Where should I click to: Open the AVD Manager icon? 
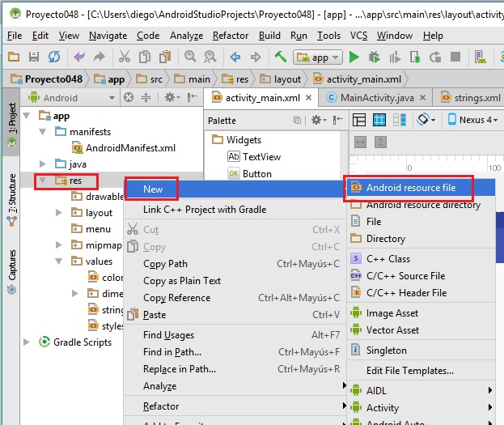point(481,57)
